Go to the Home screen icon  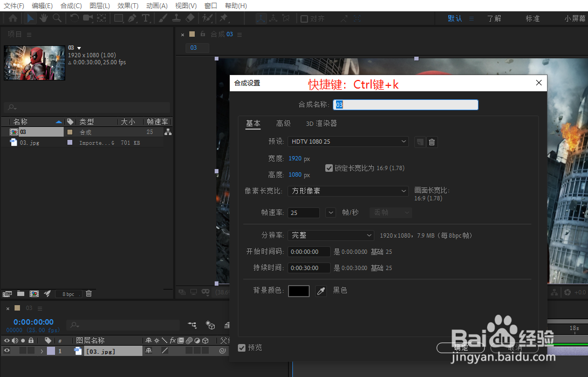coord(13,18)
